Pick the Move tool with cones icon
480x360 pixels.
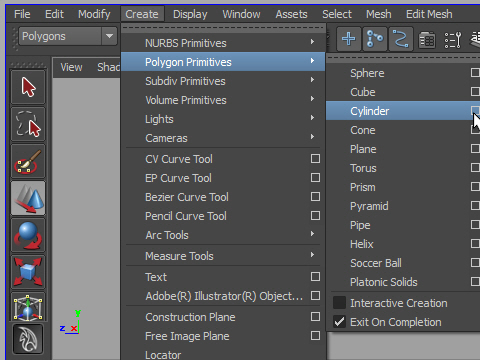point(28,198)
